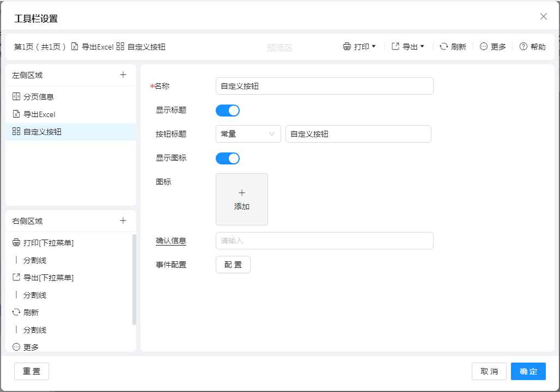Expand the 打印 dropdown arrow in preview
560x392 pixels.
click(374, 47)
